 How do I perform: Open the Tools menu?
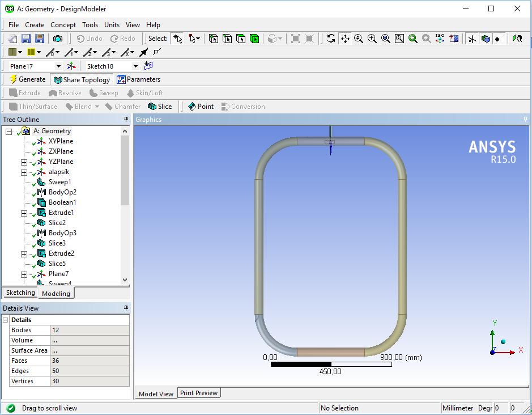[x=90, y=25]
